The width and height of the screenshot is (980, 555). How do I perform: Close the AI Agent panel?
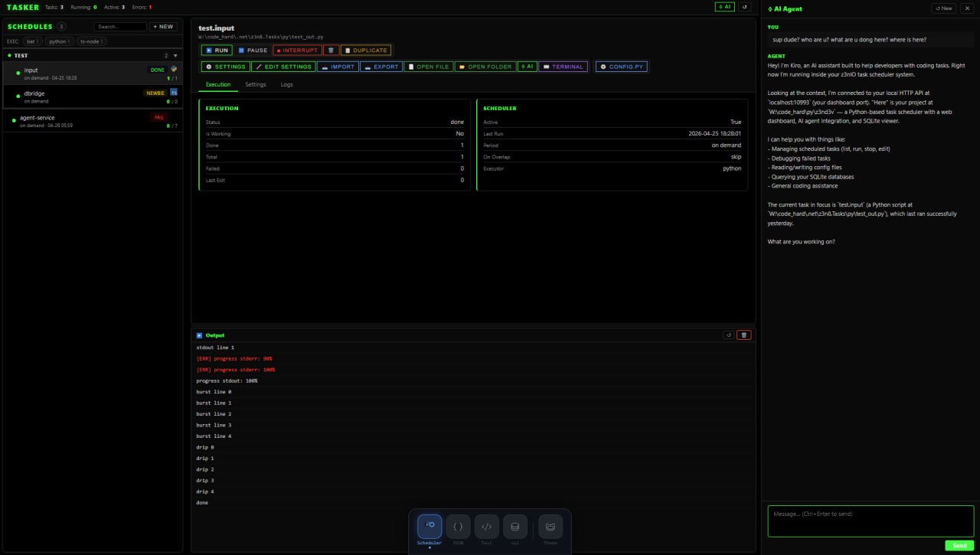click(x=966, y=8)
